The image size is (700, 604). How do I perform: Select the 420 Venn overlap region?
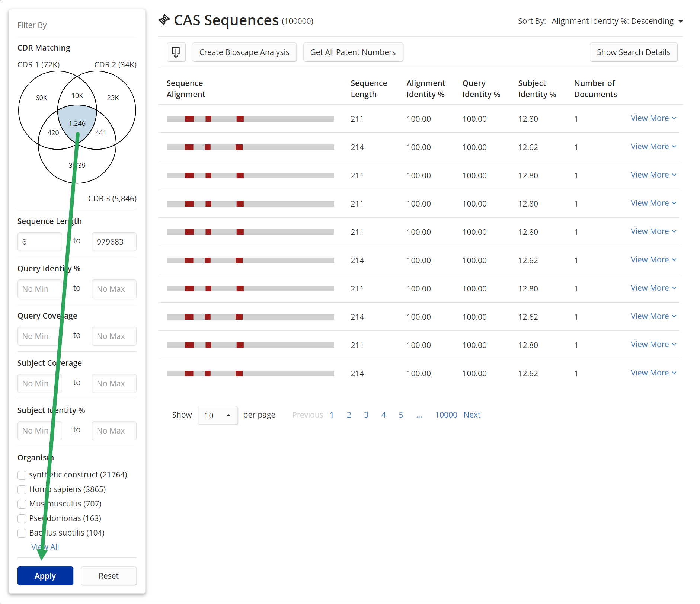pos(53,133)
